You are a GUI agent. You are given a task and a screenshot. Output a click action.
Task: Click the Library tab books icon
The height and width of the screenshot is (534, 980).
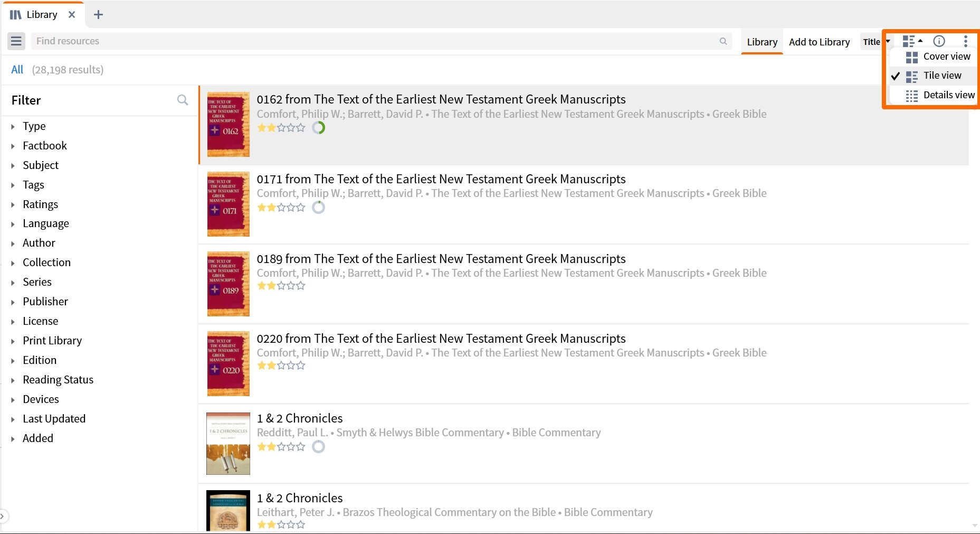coord(16,15)
